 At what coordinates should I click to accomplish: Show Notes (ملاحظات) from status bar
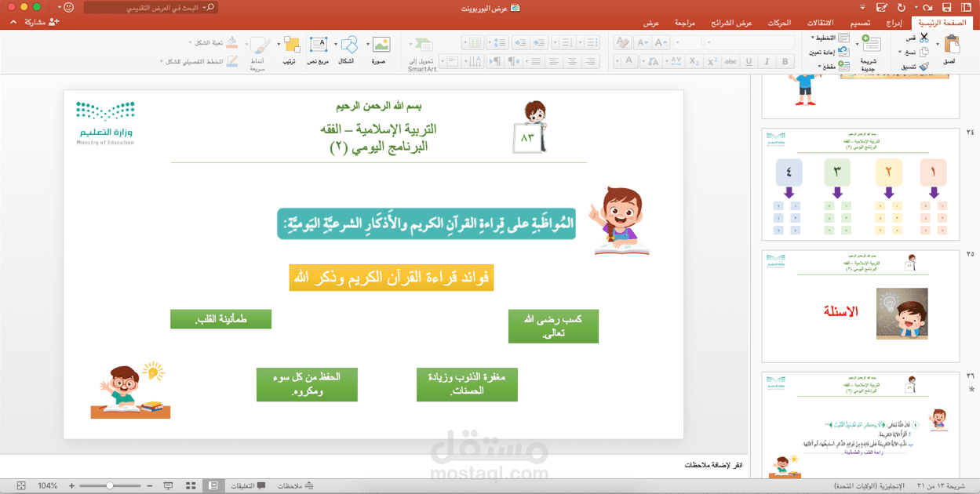(x=296, y=486)
